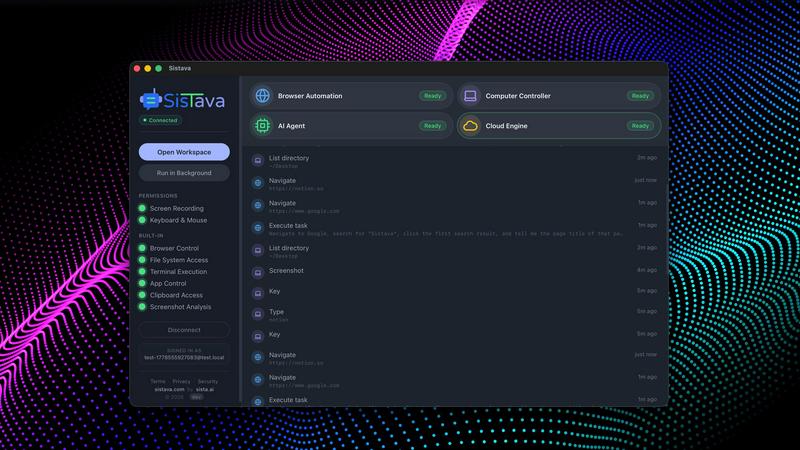
Task: Click icon of List directory entry under AI Agent
Action: pyautogui.click(x=258, y=160)
